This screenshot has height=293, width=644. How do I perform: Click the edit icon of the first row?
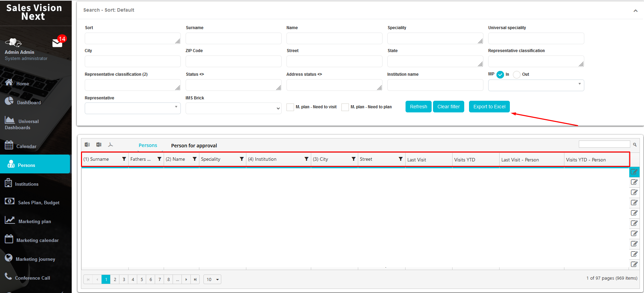pos(634,172)
